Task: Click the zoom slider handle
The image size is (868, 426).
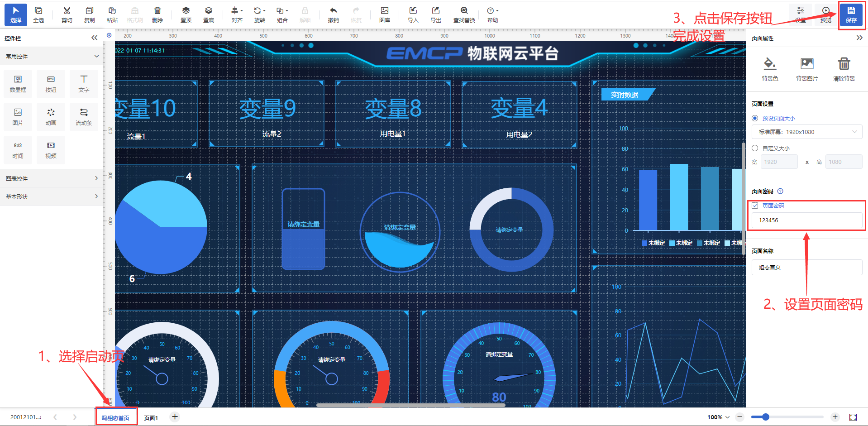Action: 766,417
